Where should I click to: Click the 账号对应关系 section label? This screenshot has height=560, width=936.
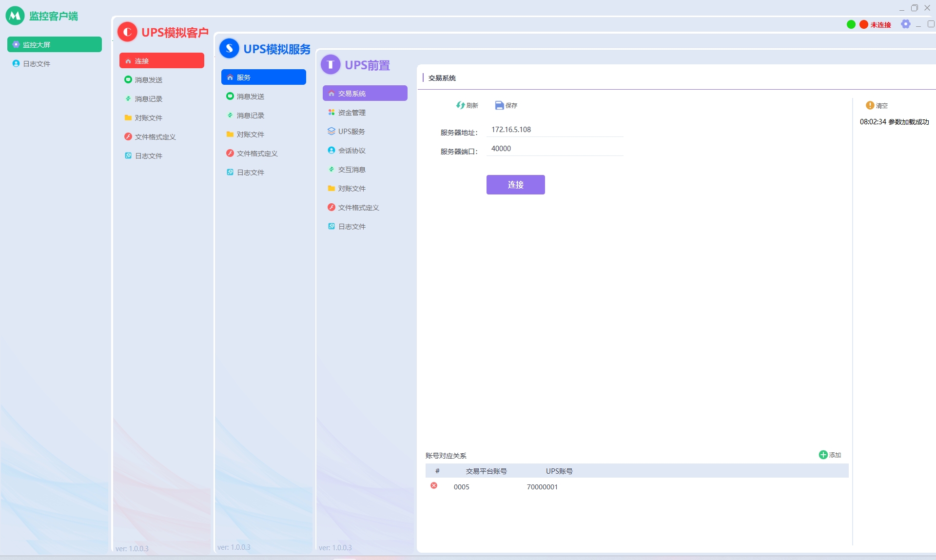click(446, 456)
